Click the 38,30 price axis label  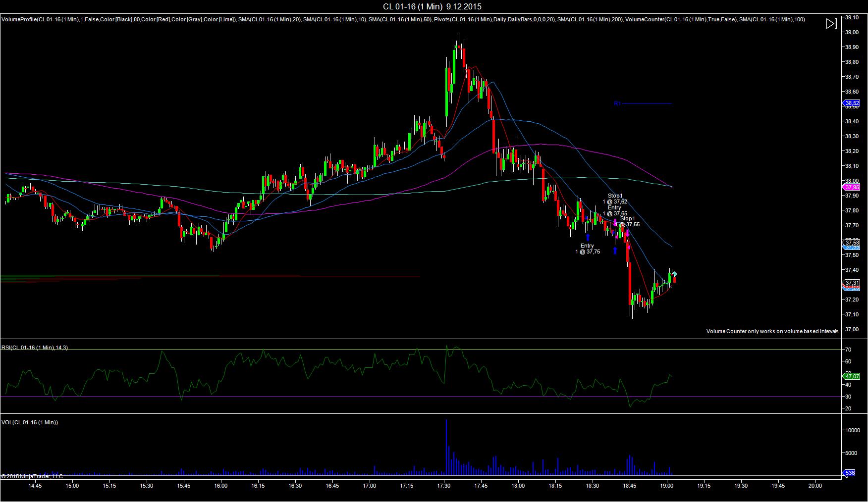[x=852, y=136]
